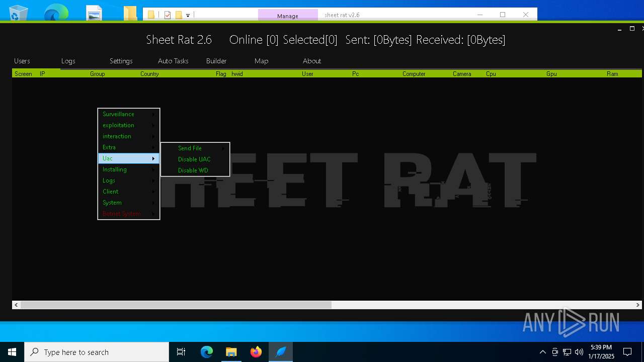Image resolution: width=644 pixels, height=362 pixels.
Task: Click the Selected[0] counter text
Action: [310, 40]
